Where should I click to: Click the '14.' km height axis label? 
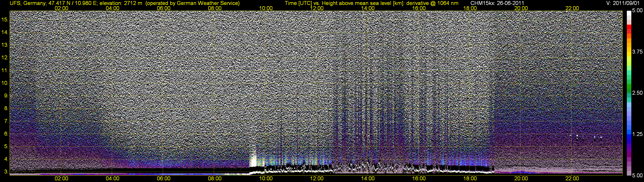(x=5, y=32)
